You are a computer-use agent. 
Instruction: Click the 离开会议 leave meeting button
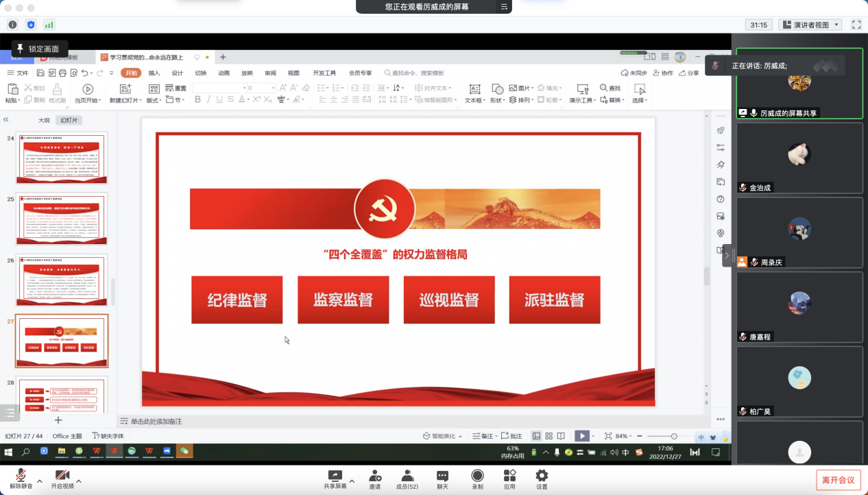(x=838, y=480)
